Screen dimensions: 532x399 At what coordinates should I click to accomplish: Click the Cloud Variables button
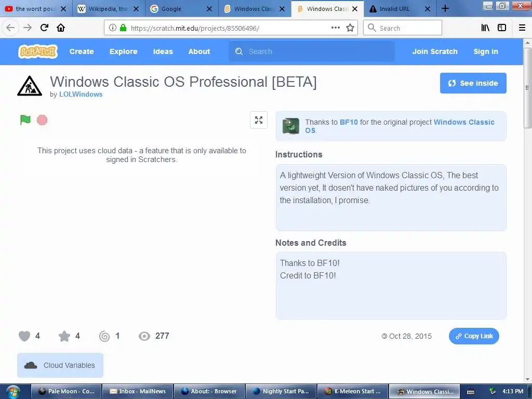point(60,365)
